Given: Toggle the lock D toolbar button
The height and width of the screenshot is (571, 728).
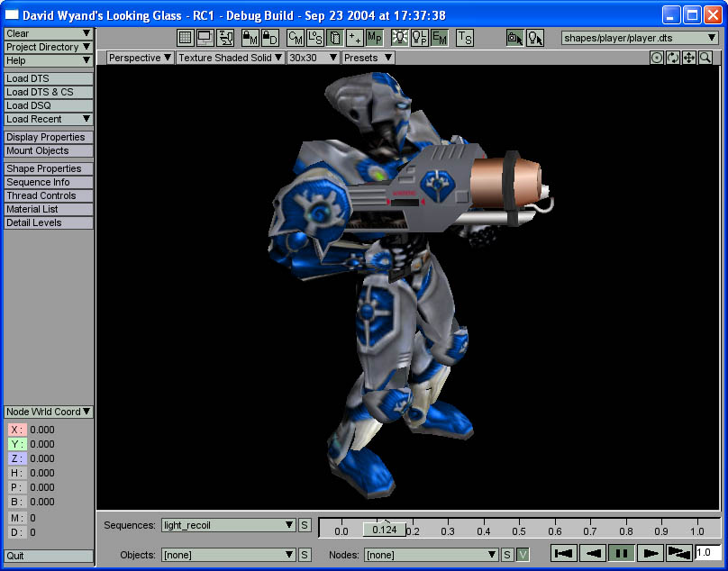Looking at the screenshot, I should (270, 38).
